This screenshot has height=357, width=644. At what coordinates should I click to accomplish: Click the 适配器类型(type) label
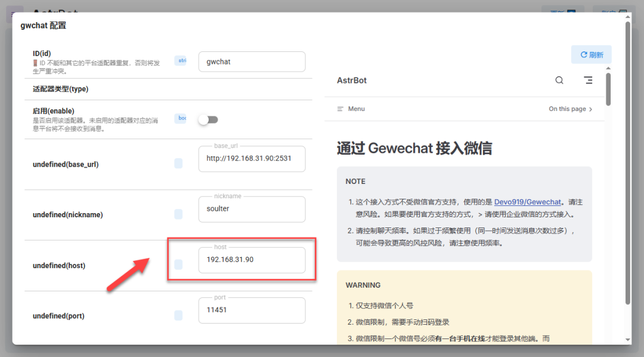click(60, 89)
